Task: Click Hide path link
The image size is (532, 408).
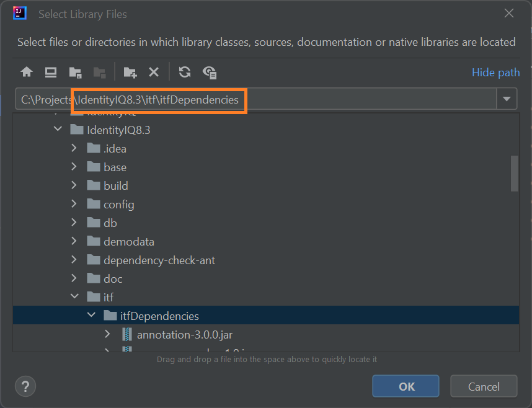Action: pos(495,73)
